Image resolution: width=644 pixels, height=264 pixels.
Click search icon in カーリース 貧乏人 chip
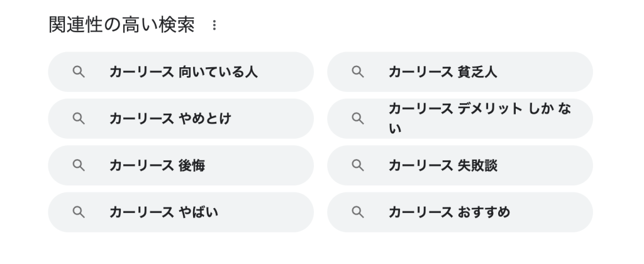358,72
